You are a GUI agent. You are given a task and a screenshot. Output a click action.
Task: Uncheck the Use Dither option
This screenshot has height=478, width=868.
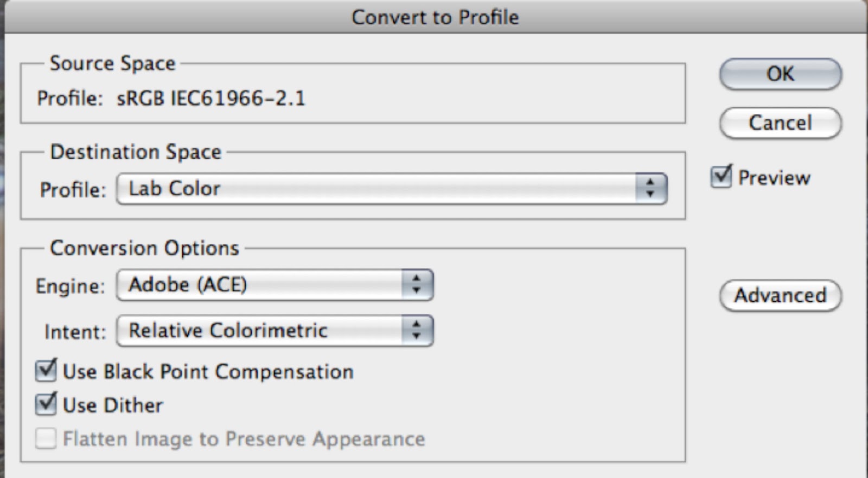46,405
